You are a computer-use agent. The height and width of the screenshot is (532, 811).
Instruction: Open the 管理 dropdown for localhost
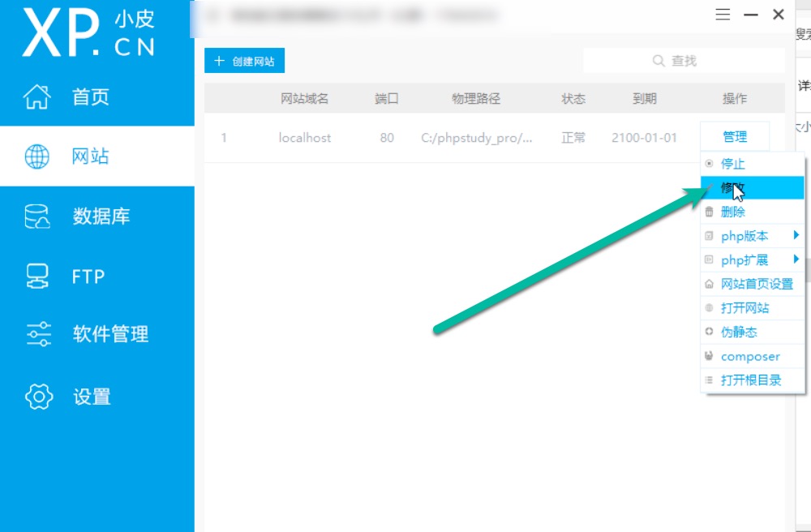coord(735,136)
